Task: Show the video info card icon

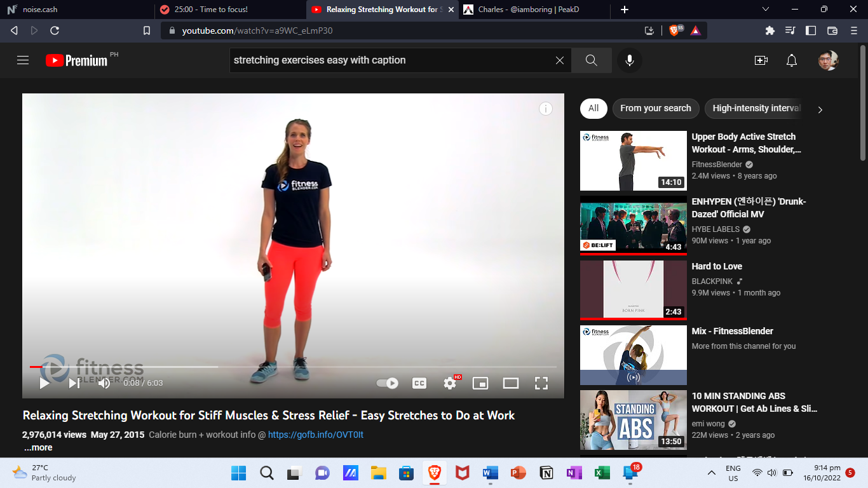Action: (x=546, y=109)
